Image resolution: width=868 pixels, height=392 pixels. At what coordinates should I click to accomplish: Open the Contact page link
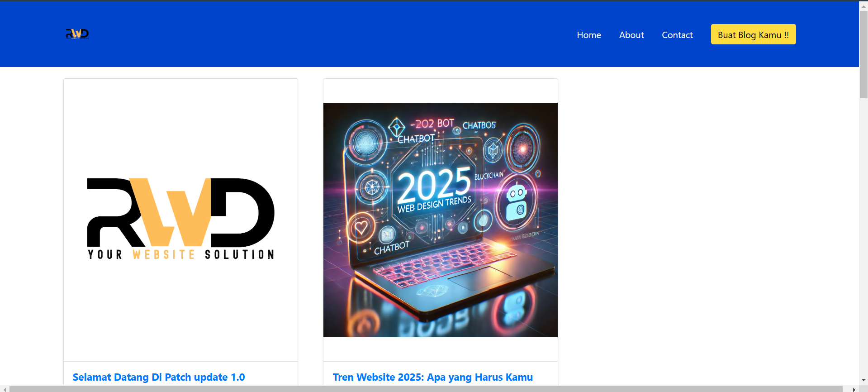coord(677,35)
